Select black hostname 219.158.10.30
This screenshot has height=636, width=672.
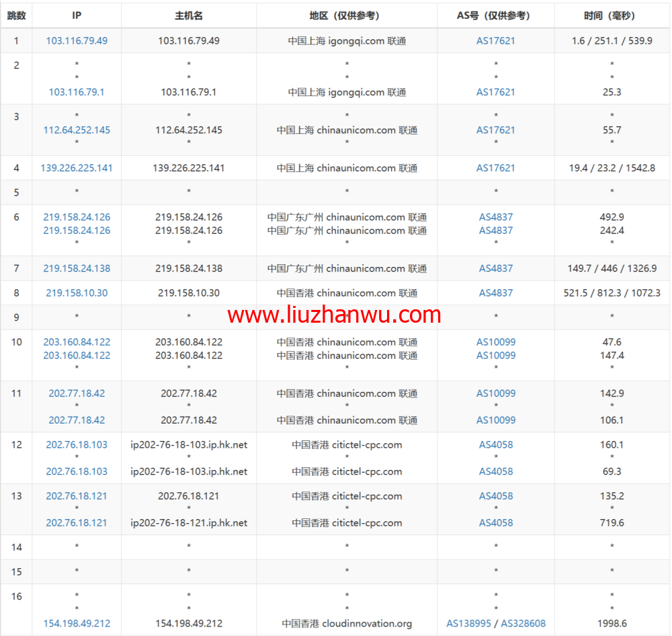click(189, 293)
